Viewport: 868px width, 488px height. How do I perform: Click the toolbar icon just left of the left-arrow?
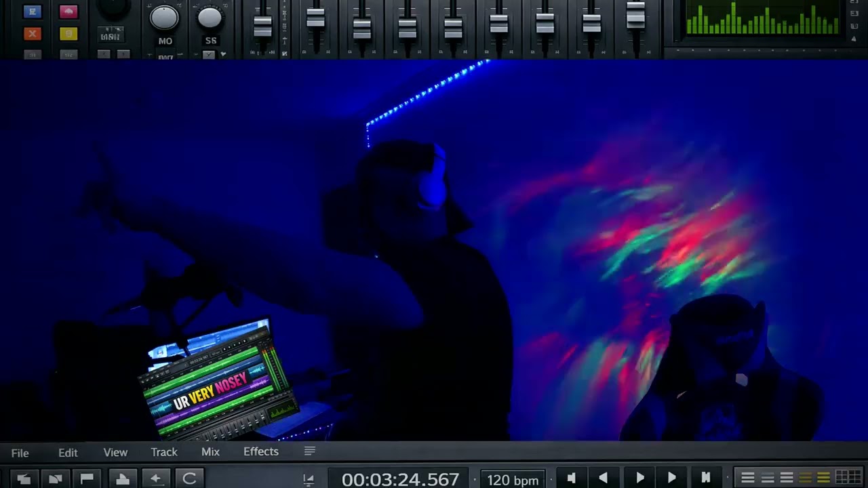pos(123,479)
